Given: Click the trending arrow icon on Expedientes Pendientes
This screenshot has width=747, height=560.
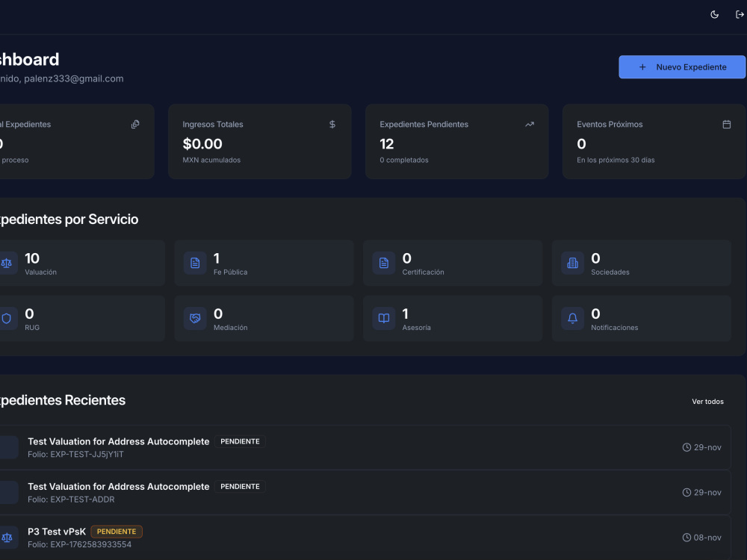Looking at the screenshot, I should click(x=530, y=124).
